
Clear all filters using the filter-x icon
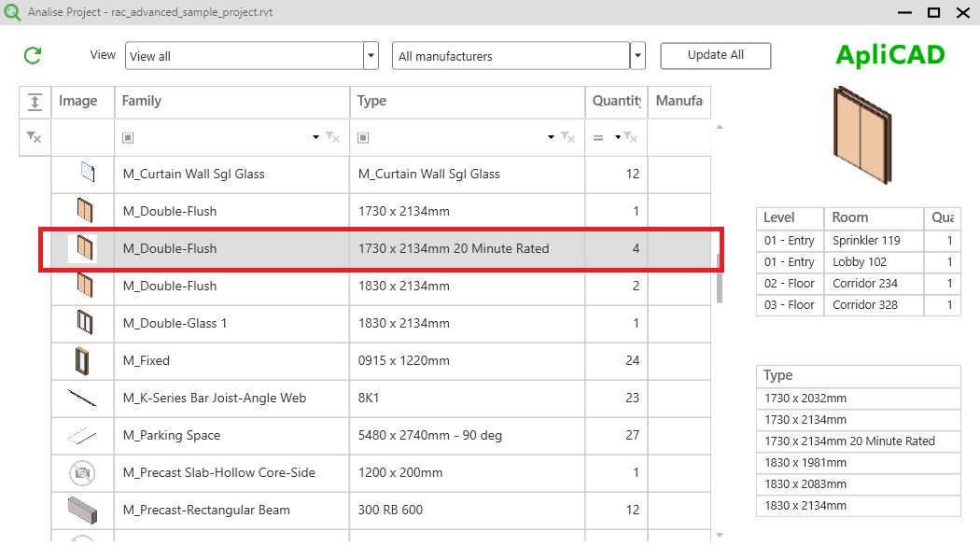tap(34, 137)
